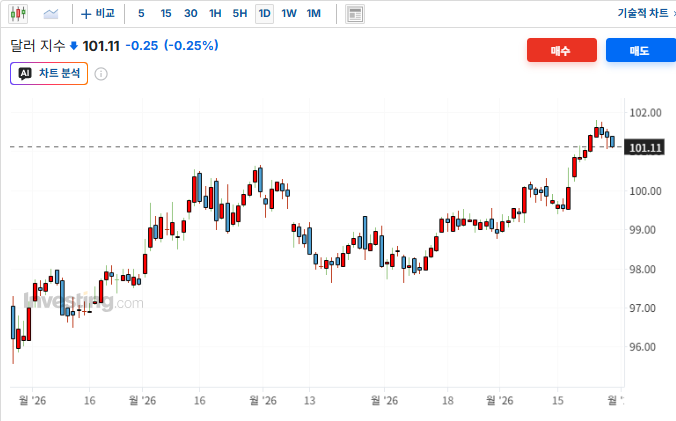This screenshot has width=676, height=421.
Task: Switch to the 1W weekly timeframe
Action: tap(289, 14)
